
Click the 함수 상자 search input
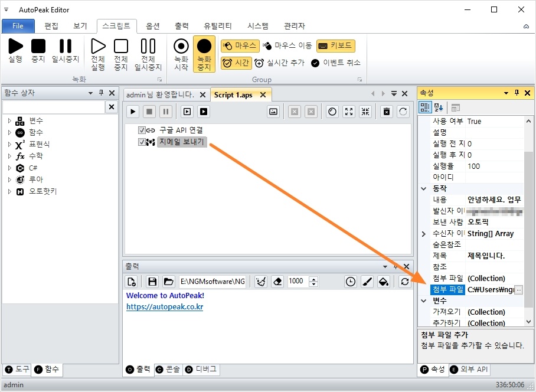click(54, 107)
